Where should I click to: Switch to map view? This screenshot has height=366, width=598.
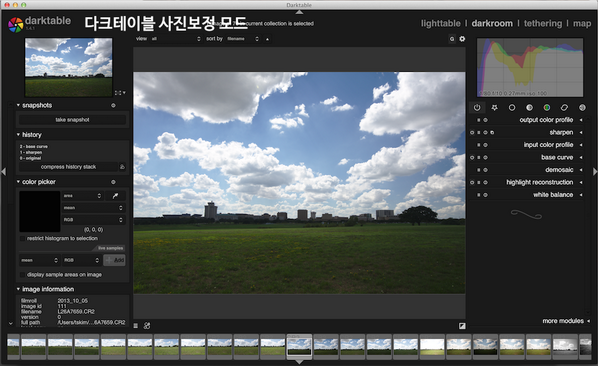[582, 24]
